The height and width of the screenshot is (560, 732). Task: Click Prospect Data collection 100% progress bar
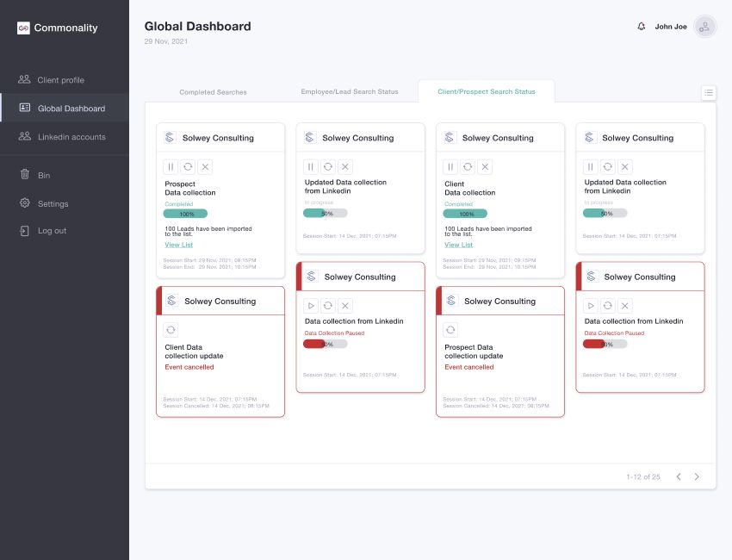pos(185,214)
